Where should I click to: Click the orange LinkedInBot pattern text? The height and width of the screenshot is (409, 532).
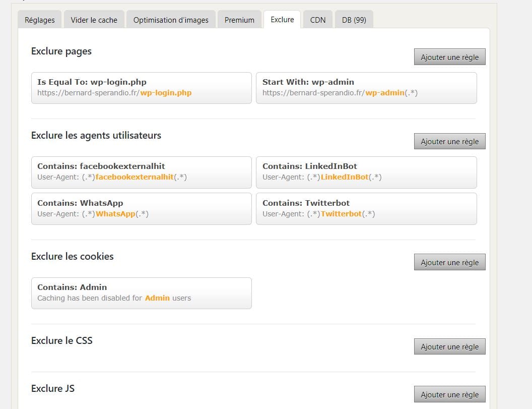pyautogui.click(x=345, y=177)
